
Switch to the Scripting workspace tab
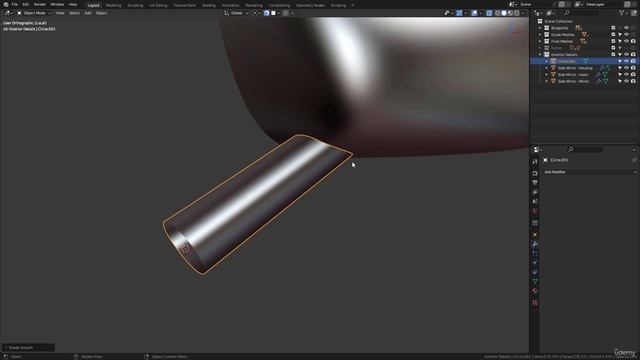click(x=338, y=5)
